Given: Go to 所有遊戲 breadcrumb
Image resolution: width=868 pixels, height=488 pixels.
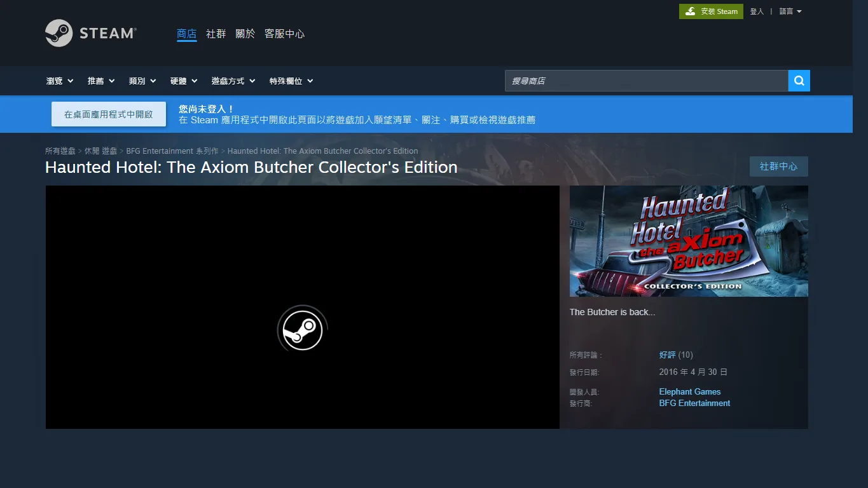Looking at the screenshot, I should 60,151.
